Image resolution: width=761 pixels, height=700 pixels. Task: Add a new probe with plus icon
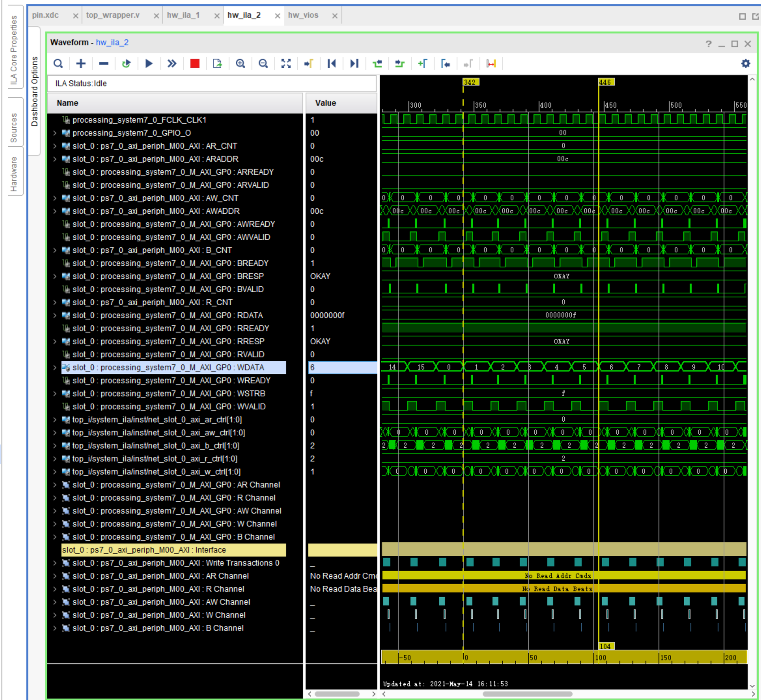[81, 63]
